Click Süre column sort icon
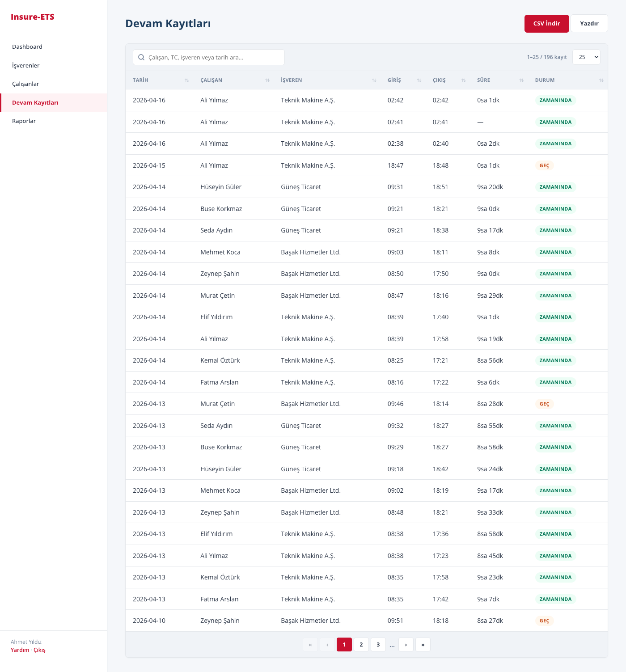626x672 pixels. [x=521, y=80]
